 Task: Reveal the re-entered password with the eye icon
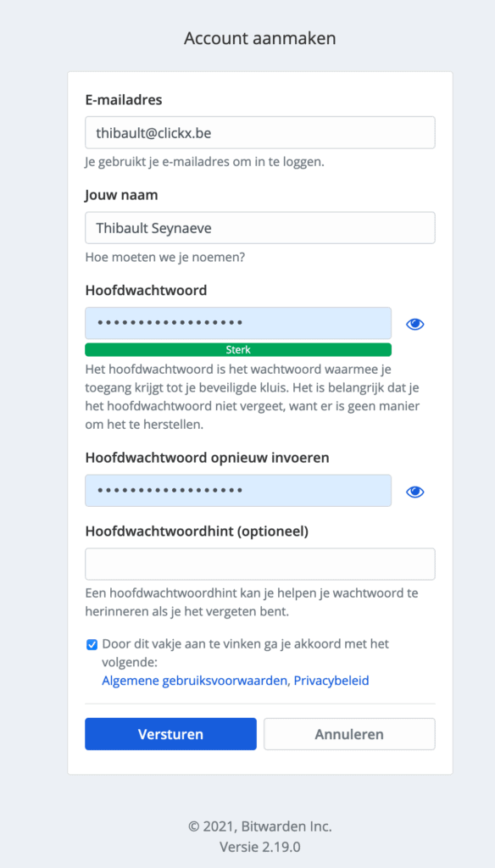point(414,492)
